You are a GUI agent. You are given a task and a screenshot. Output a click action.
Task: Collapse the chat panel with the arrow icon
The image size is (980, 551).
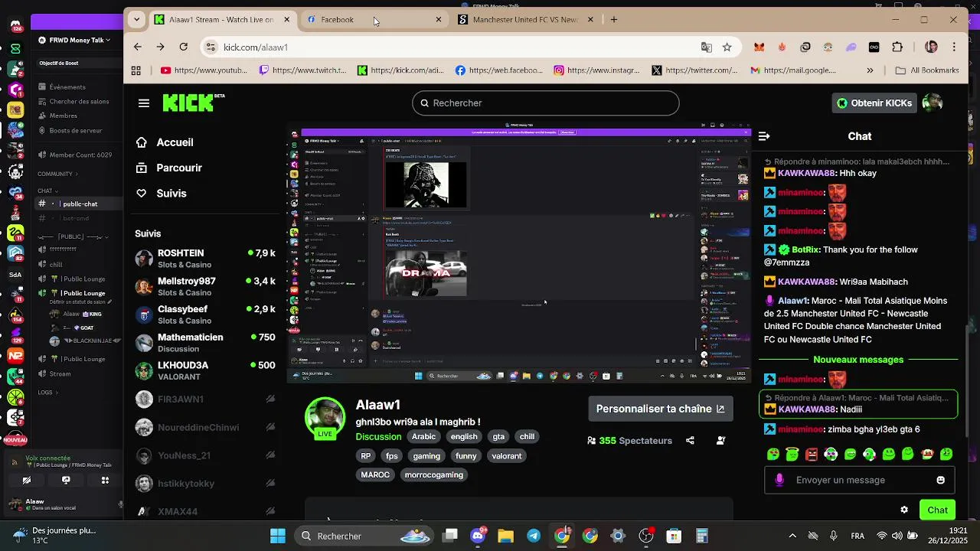(763, 136)
